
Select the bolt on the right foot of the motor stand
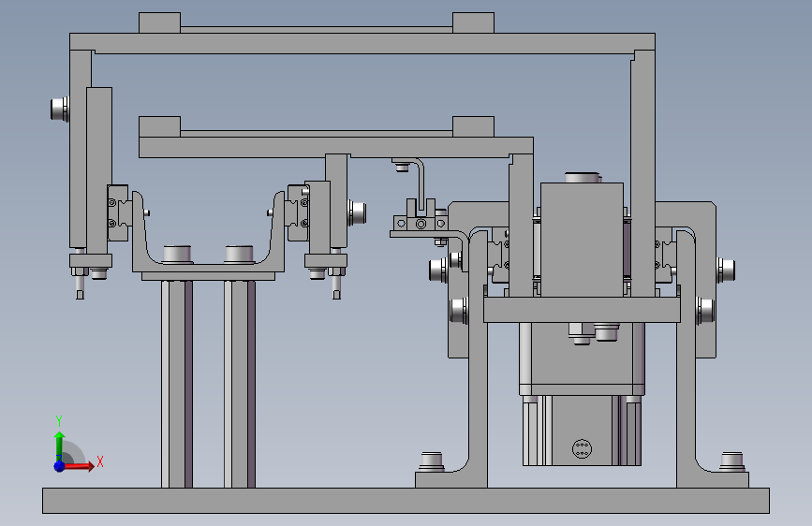coord(732,461)
